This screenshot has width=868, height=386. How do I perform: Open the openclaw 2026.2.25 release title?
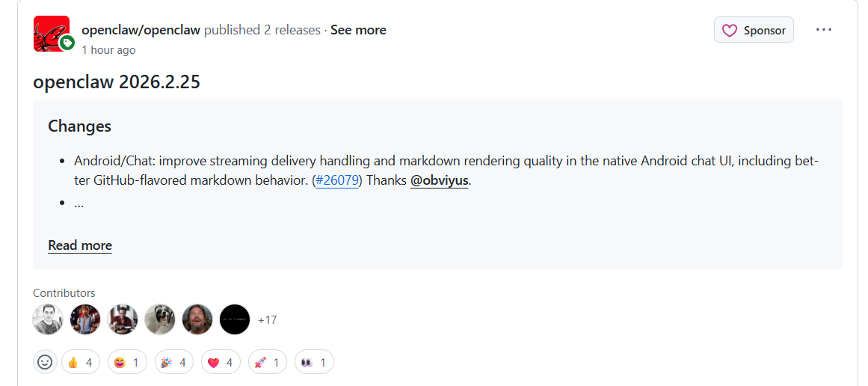coord(117,82)
